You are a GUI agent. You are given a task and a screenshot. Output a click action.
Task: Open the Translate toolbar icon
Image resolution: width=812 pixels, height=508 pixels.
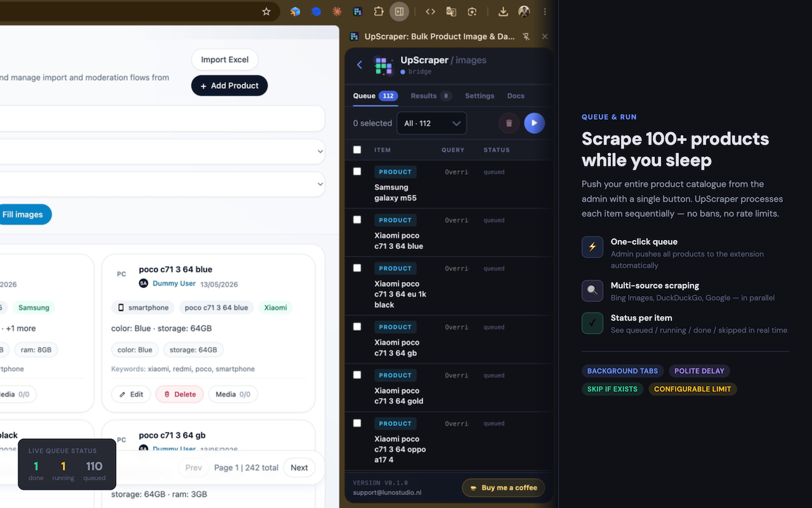[x=451, y=11]
